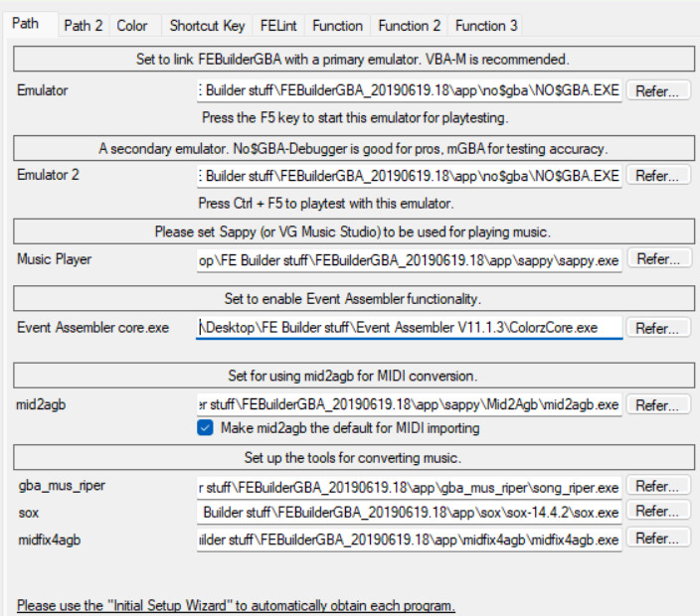Go to the FELint tab
This screenshot has width=700, height=616.
click(279, 26)
